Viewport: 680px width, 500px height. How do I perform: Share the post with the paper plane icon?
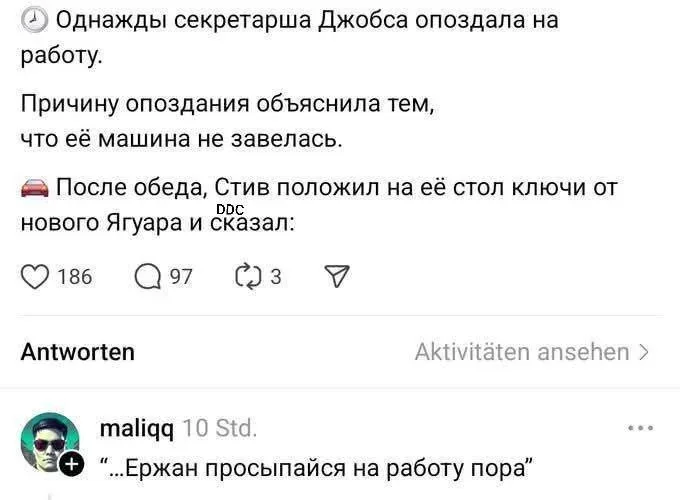(x=340, y=275)
